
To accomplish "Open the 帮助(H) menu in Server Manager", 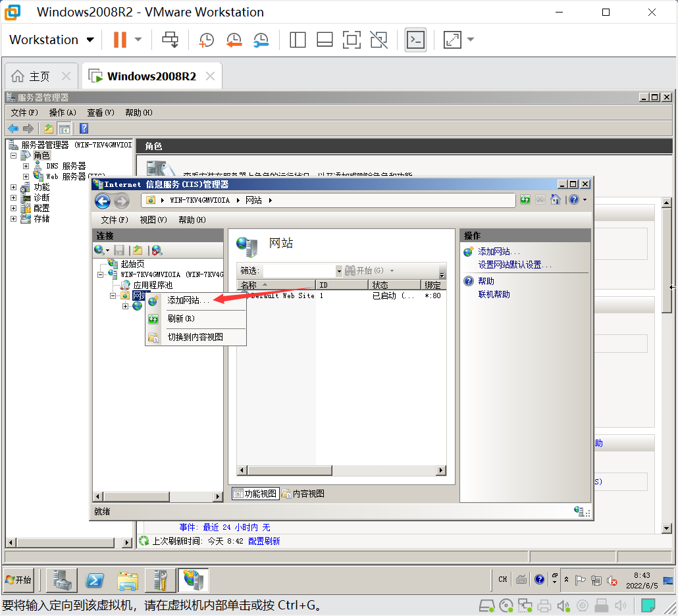I will [138, 113].
